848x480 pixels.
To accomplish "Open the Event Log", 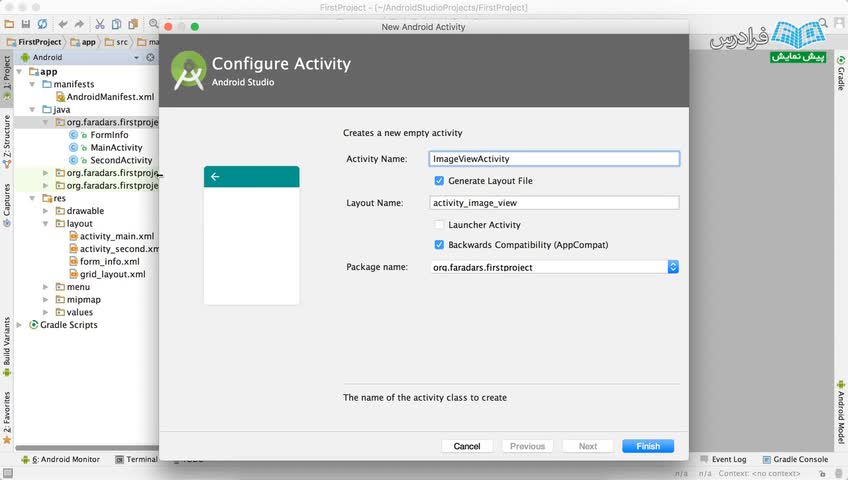I will pos(723,459).
